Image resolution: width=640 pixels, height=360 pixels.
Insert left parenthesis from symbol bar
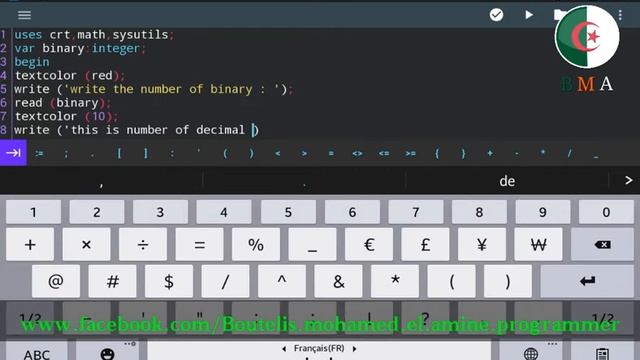tap(225, 153)
